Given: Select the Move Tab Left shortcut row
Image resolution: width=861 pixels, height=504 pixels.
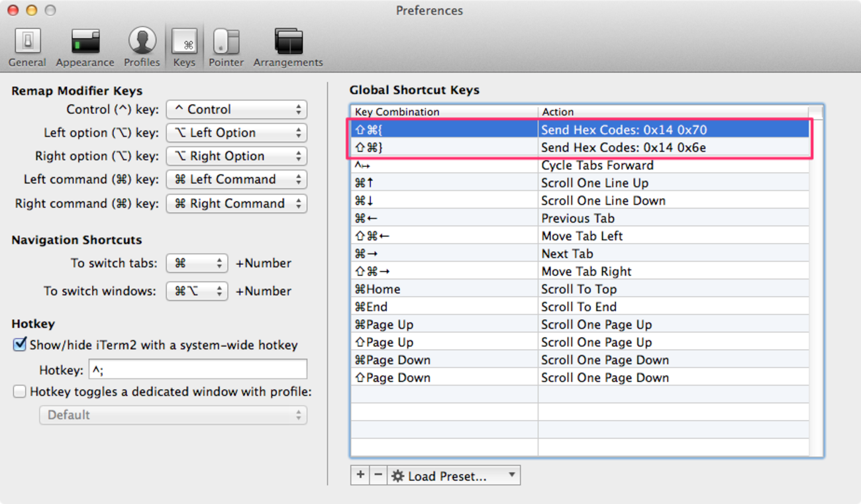Looking at the screenshot, I should 580,236.
